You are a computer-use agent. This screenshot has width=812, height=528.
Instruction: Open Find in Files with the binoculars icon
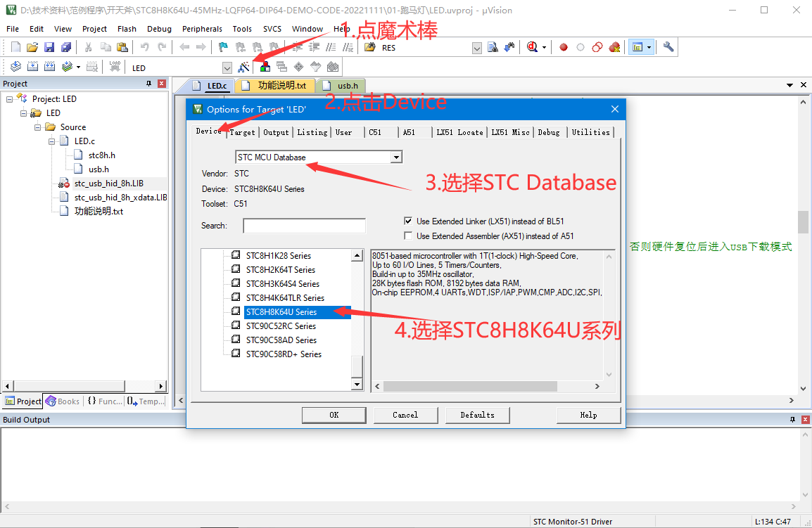coord(493,47)
